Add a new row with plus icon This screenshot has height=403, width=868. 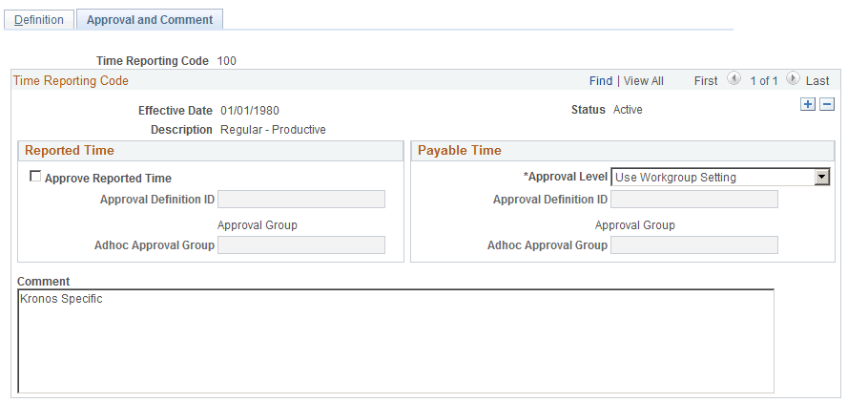[808, 104]
